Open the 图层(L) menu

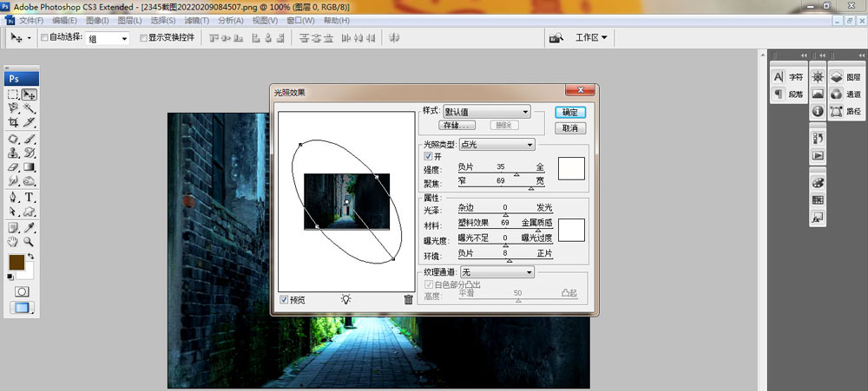(x=129, y=21)
